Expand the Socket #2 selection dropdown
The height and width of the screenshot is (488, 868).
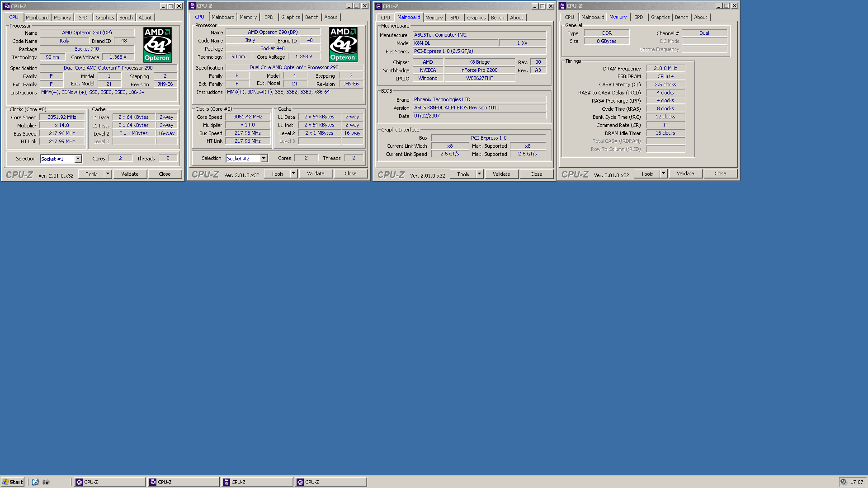(264, 158)
